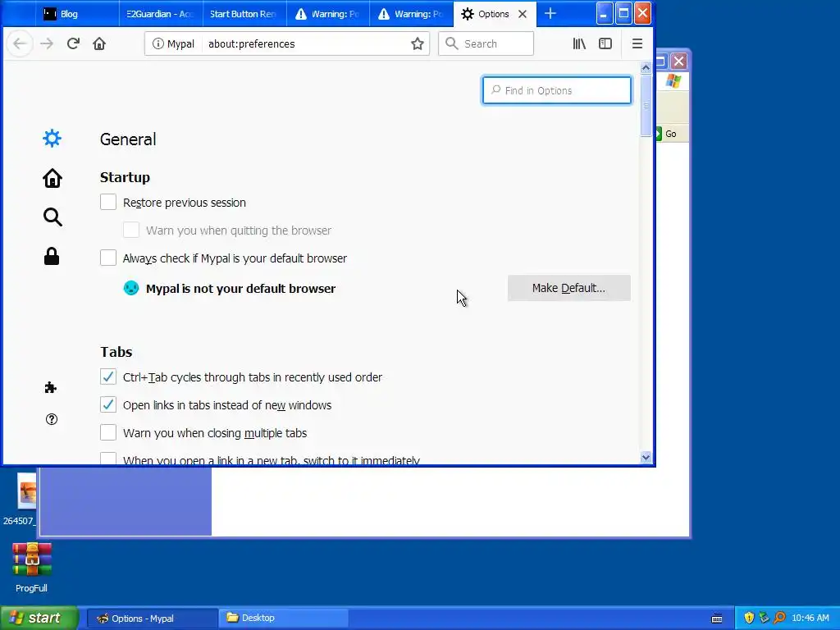Click Mypal is not your default browser text

point(240,288)
